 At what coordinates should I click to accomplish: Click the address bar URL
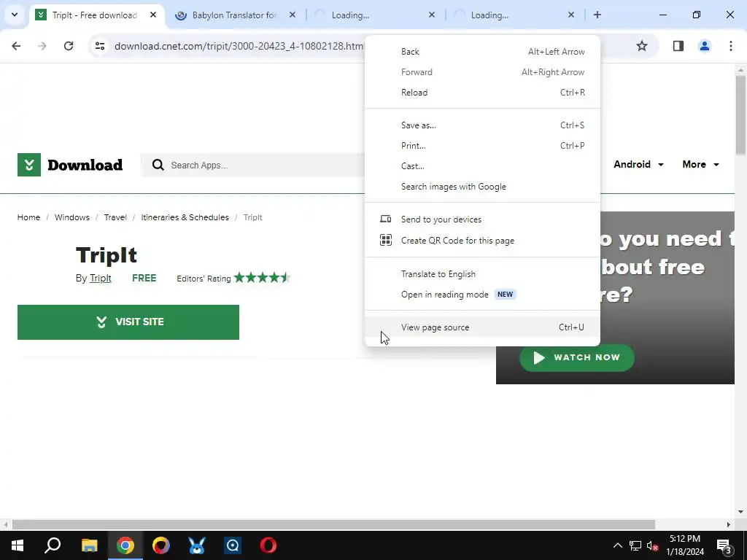pyautogui.click(x=239, y=46)
